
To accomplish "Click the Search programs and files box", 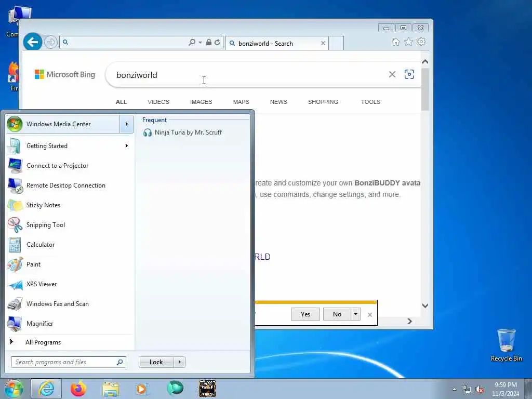I will coord(68,362).
